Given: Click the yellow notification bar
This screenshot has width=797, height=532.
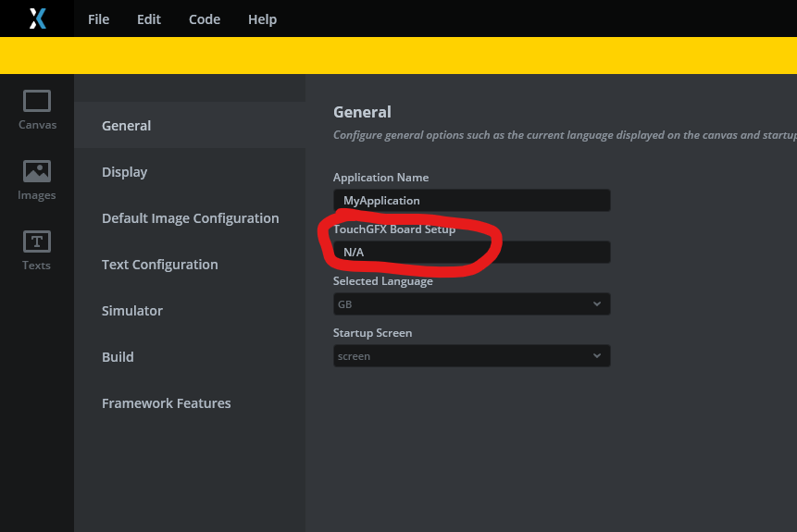Looking at the screenshot, I should pyautogui.click(x=398, y=56).
